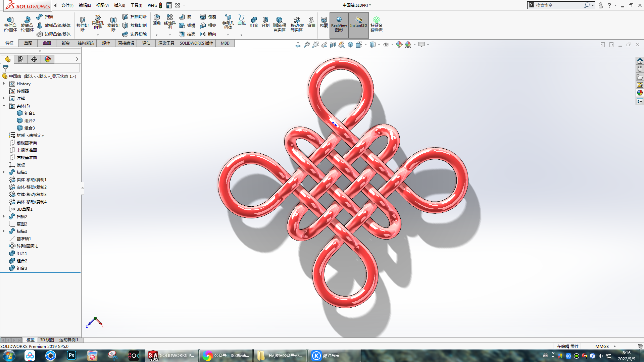This screenshot has height=362, width=644.
Task: Open Photoshop from the taskbar
Action: pyautogui.click(x=71, y=355)
